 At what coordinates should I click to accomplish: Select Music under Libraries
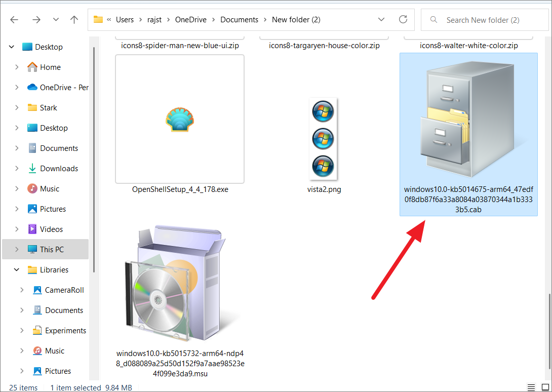pos(55,351)
